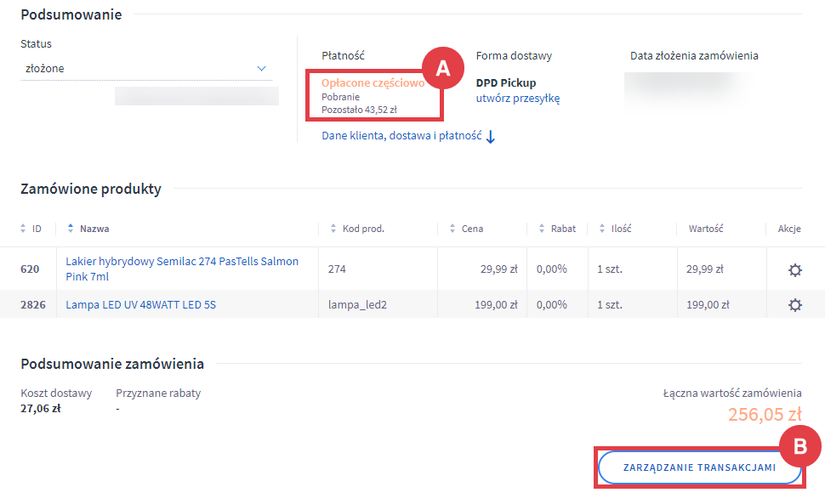The height and width of the screenshot is (504, 825).
Task: Click utwórz przesyłkę link
Action: 517,99
